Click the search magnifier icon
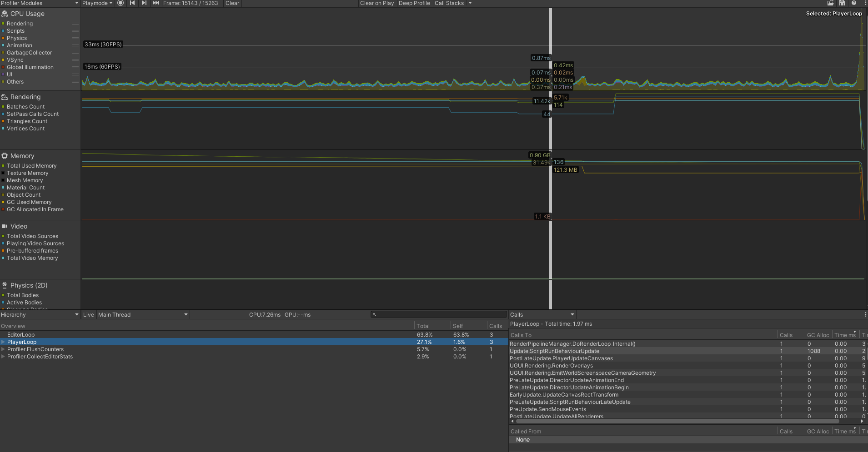This screenshot has width=868, height=452. tap(374, 314)
